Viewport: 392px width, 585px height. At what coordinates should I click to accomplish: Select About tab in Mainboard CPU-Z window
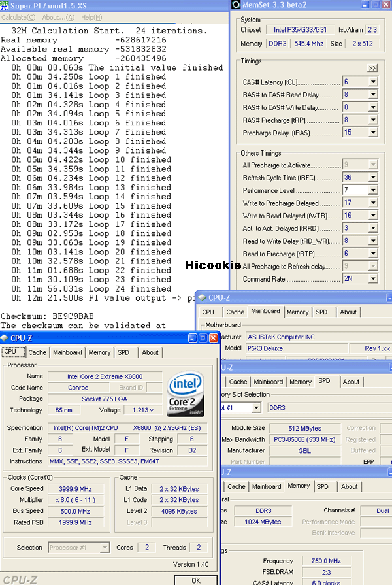click(x=348, y=312)
